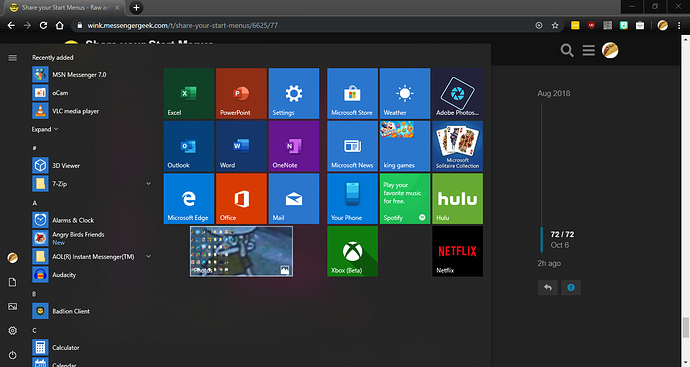Search the forum with magnifier icon
The image size is (690, 367).
coord(567,50)
